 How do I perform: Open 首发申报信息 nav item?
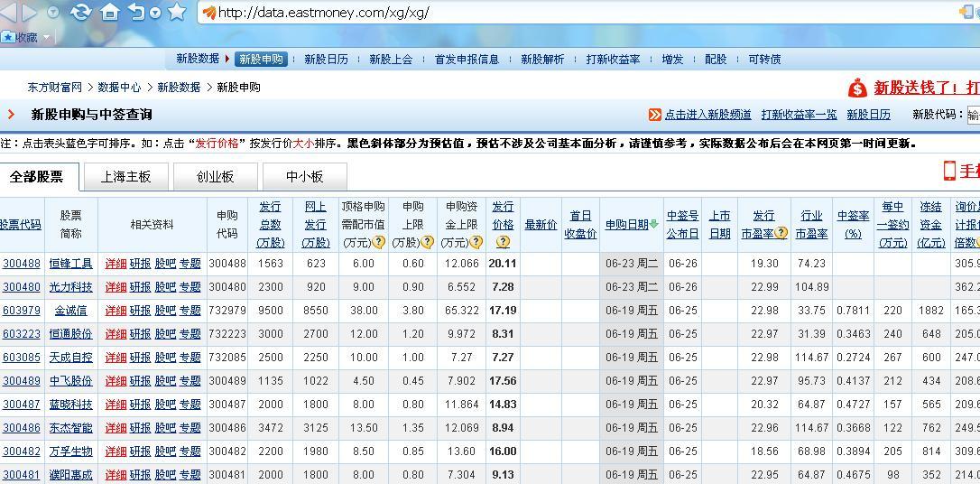coord(467,60)
